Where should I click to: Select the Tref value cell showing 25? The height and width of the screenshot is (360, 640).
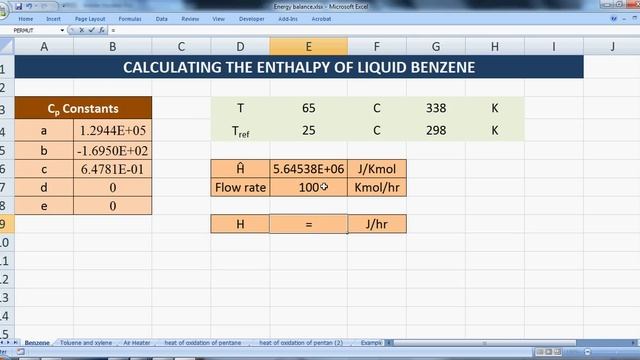point(309,131)
